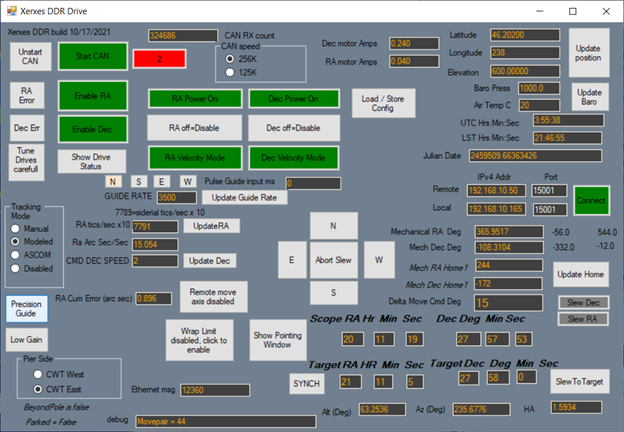Viewport: 624px width, 432px height.
Task: Click the Delta Move Cmd Deg field
Action: (508, 303)
